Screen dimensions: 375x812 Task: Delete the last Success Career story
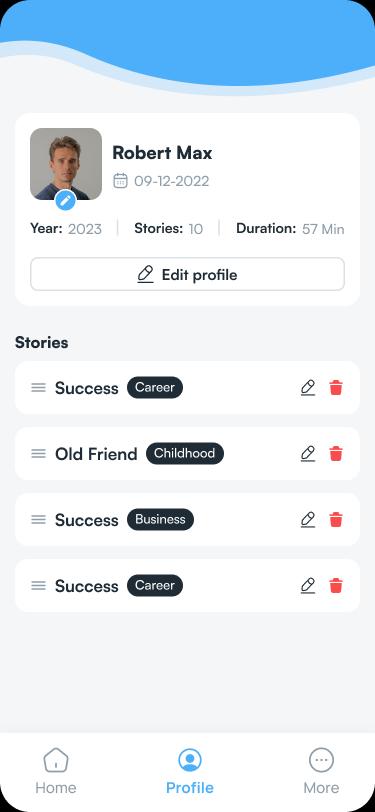point(336,586)
